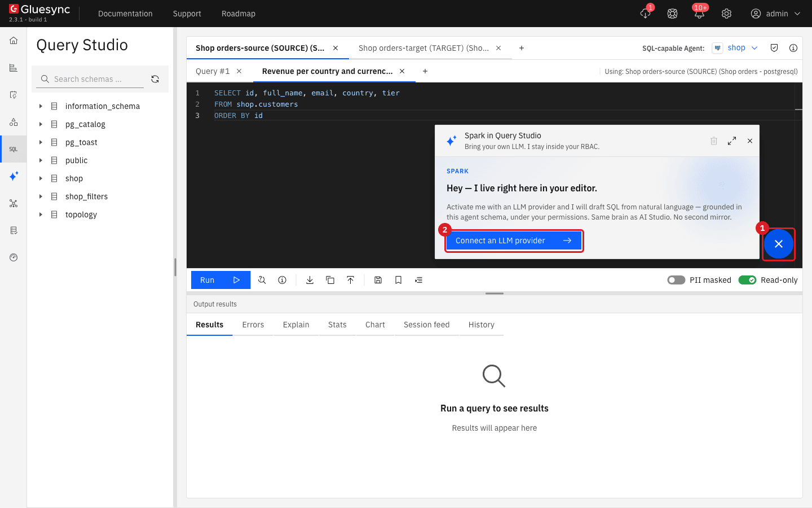812x508 pixels.
Task: Open the settings gear in the header
Action: click(726, 14)
